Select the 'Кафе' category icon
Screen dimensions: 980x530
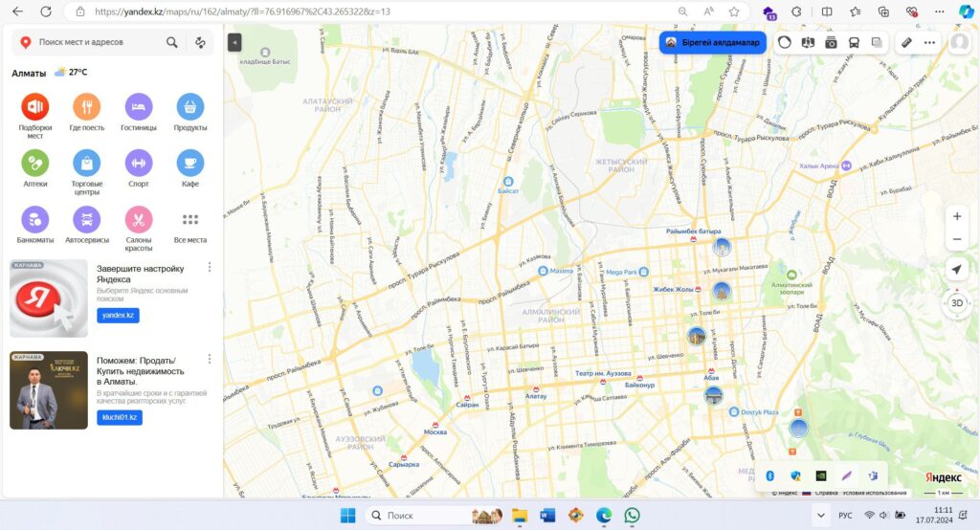tap(190, 164)
